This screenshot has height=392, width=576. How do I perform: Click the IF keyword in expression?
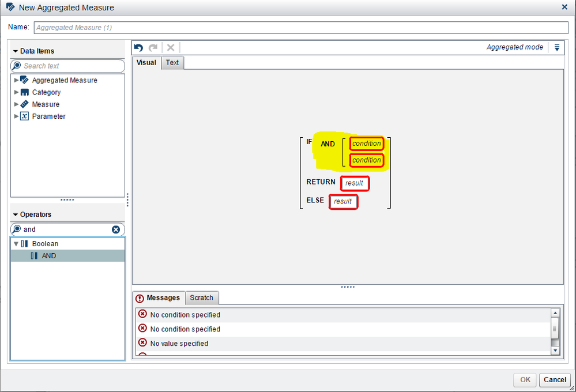click(309, 141)
